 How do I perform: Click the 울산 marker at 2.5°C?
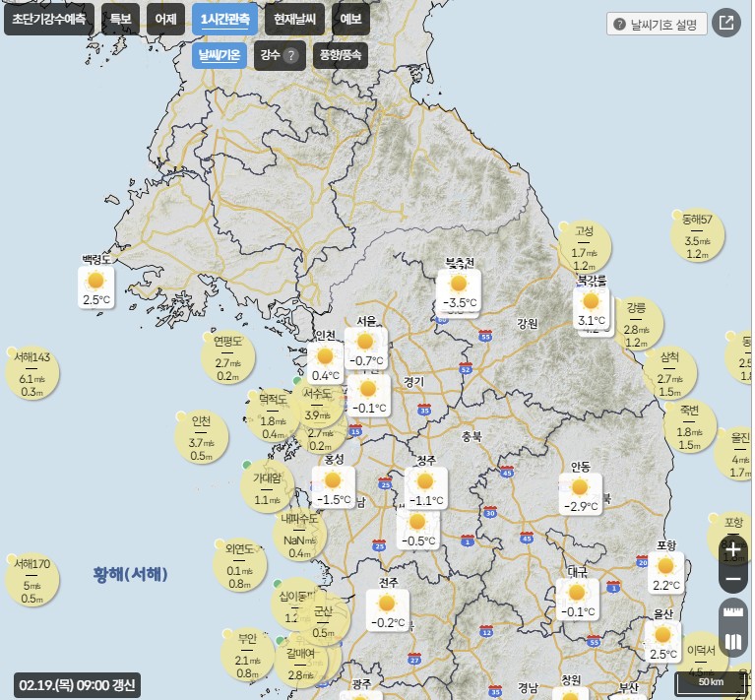[x=663, y=642]
